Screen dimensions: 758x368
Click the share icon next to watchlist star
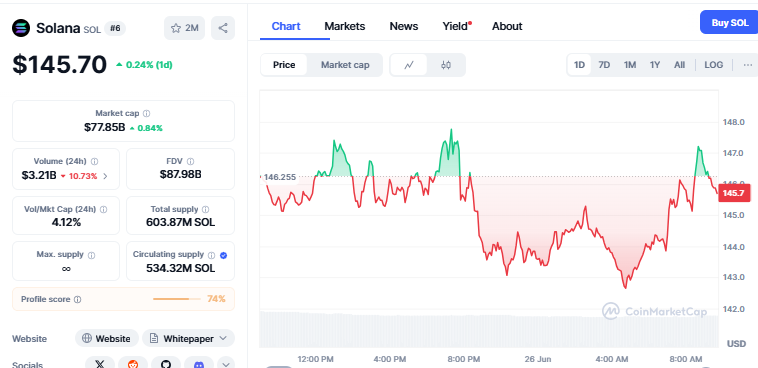(223, 28)
